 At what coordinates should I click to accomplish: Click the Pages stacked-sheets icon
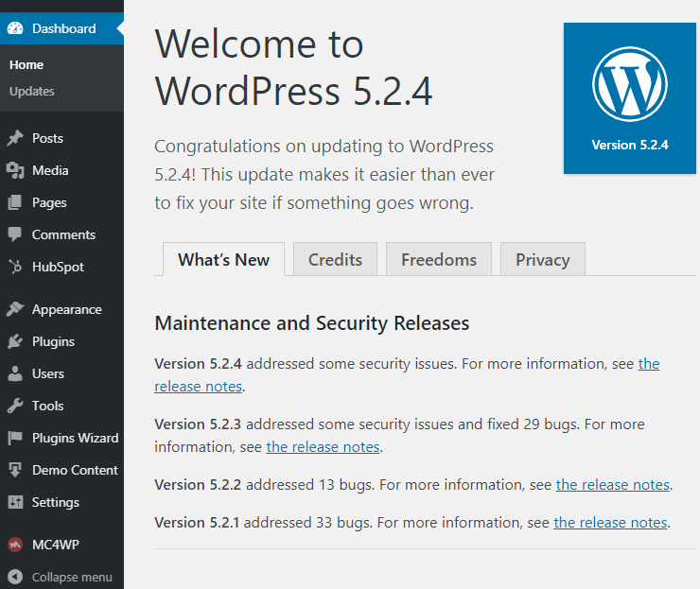pos(15,202)
